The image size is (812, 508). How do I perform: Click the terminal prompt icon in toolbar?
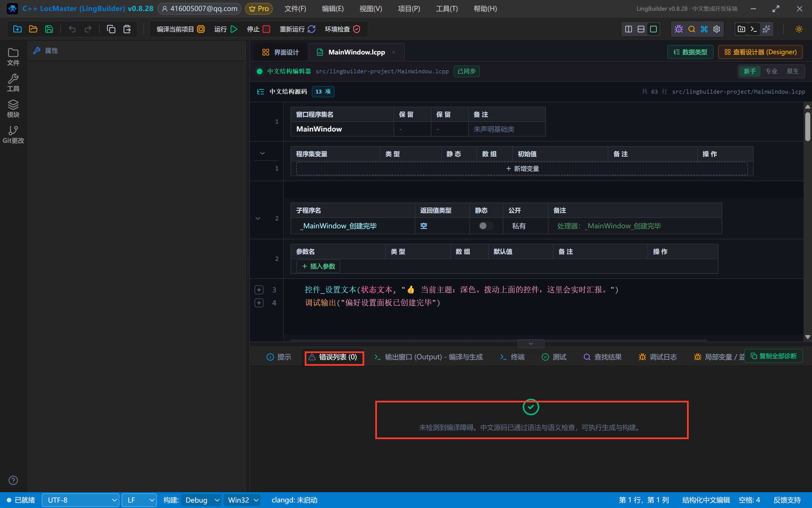point(754,29)
